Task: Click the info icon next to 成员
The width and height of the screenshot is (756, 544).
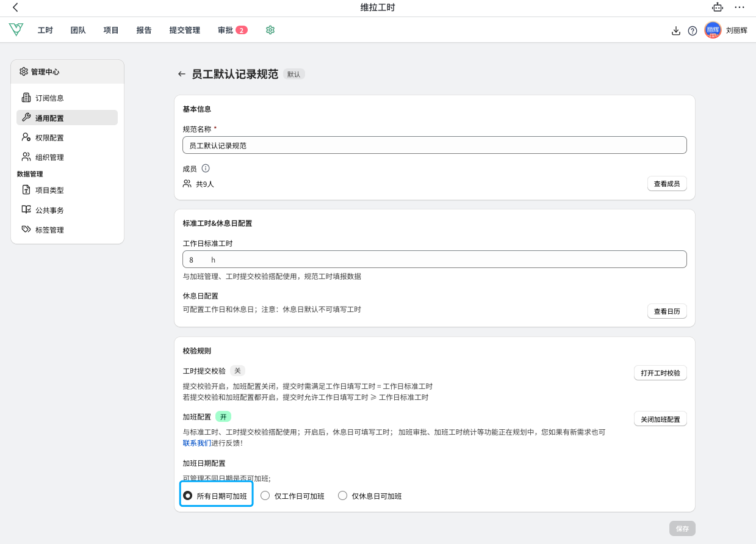Action: pyautogui.click(x=206, y=169)
